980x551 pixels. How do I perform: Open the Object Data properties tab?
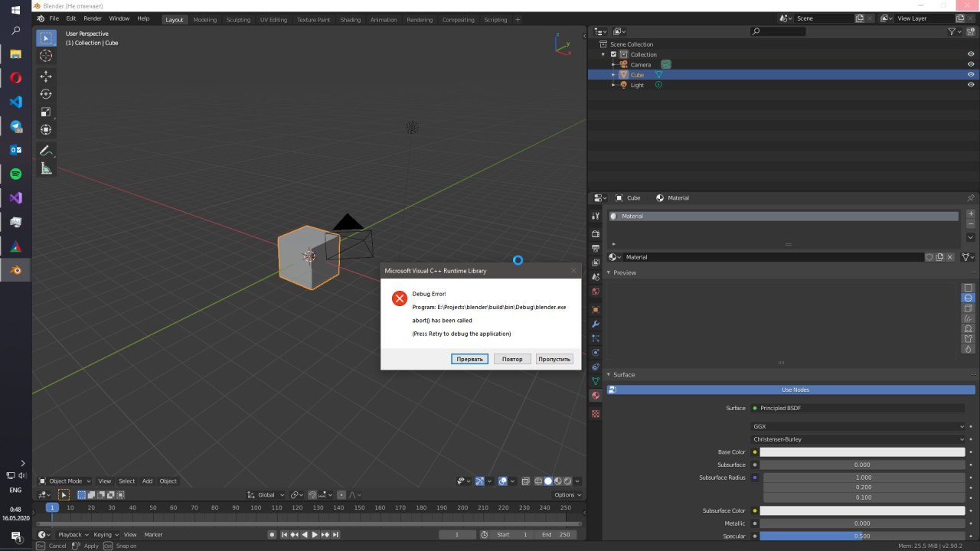click(x=596, y=380)
